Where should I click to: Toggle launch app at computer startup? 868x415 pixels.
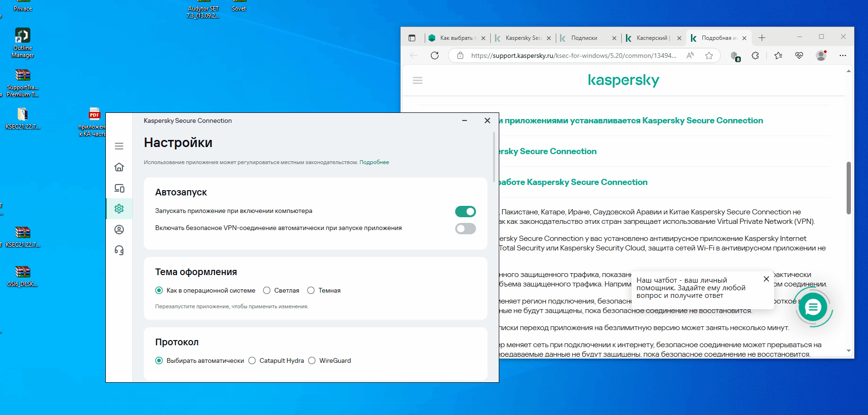pyautogui.click(x=466, y=212)
